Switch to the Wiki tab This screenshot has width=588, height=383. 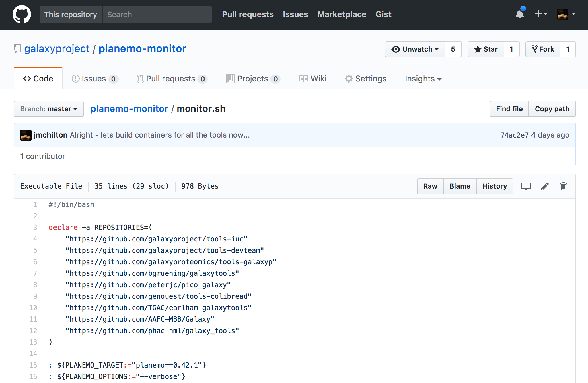pyautogui.click(x=313, y=79)
